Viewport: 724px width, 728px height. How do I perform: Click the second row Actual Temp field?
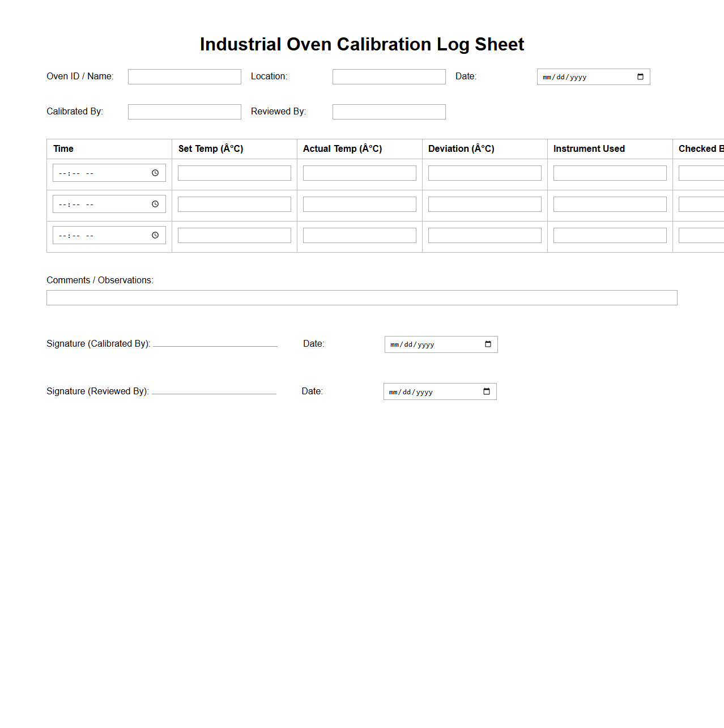359,204
